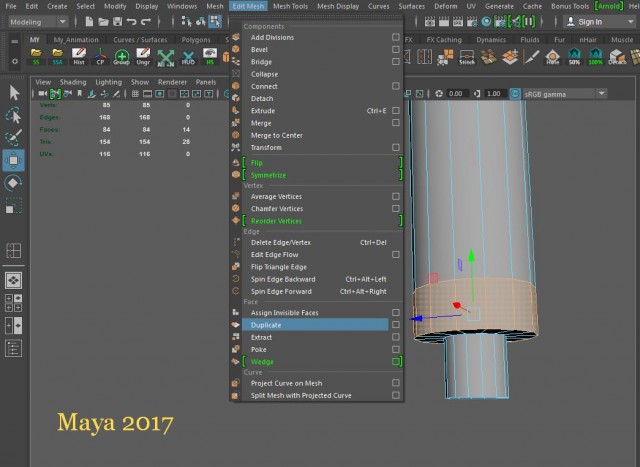Select the arrow Select tool

click(x=14, y=93)
